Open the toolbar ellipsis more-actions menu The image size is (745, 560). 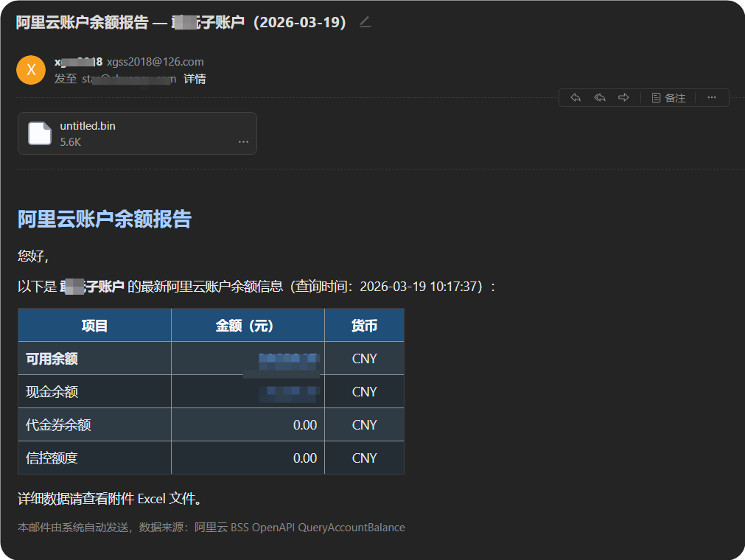(711, 97)
